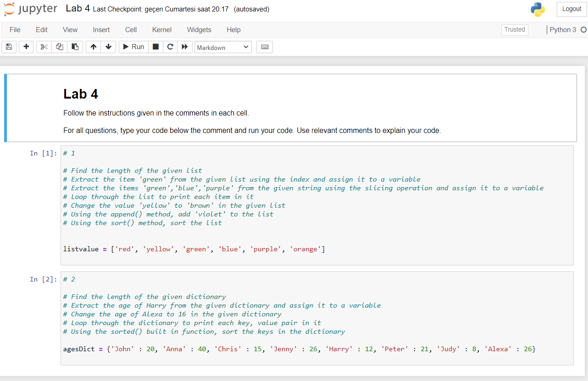This screenshot has height=381, width=588.
Task: Restart the kernel using the refresh icon
Action: [170, 46]
